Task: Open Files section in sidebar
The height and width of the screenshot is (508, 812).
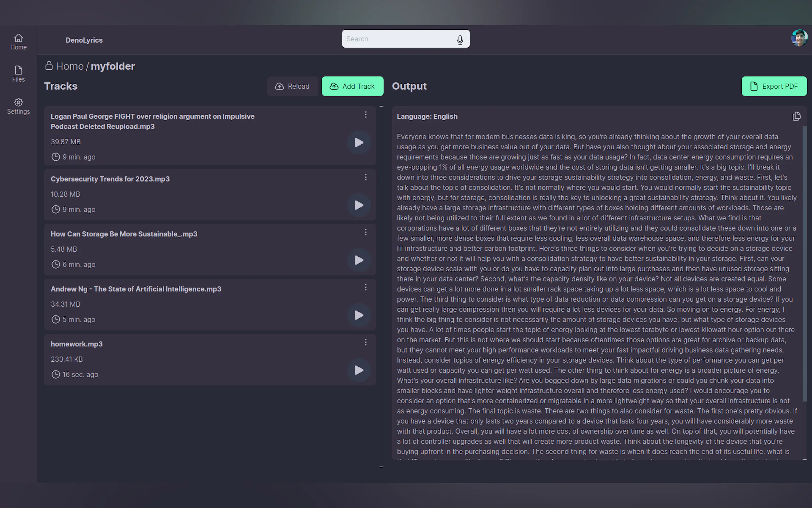Action: coord(19,74)
